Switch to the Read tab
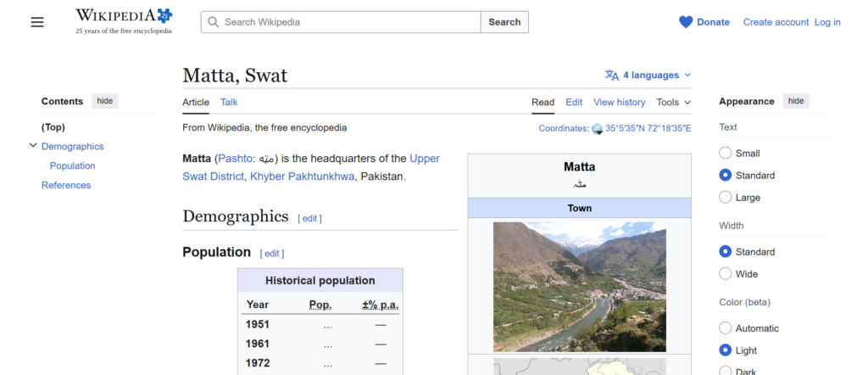The image size is (868, 375). tap(543, 102)
